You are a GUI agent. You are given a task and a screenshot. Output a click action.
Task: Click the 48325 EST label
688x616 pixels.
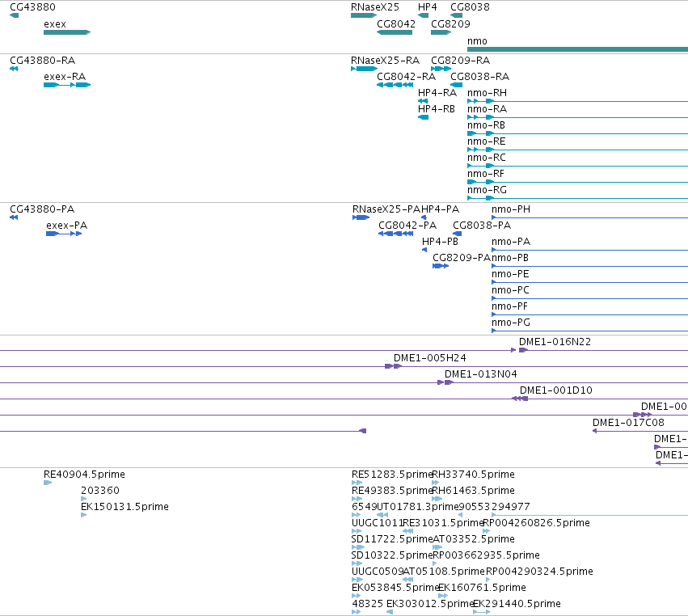pos(368,604)
